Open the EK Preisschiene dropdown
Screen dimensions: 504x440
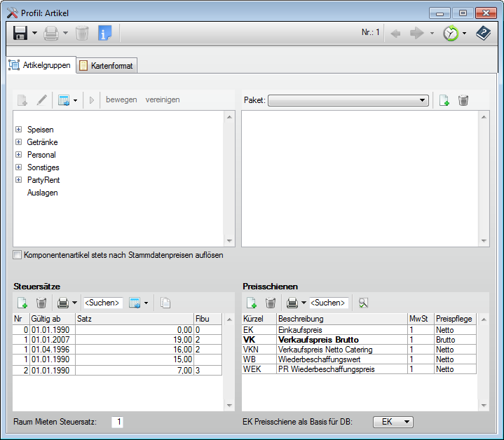coord(393,422)
